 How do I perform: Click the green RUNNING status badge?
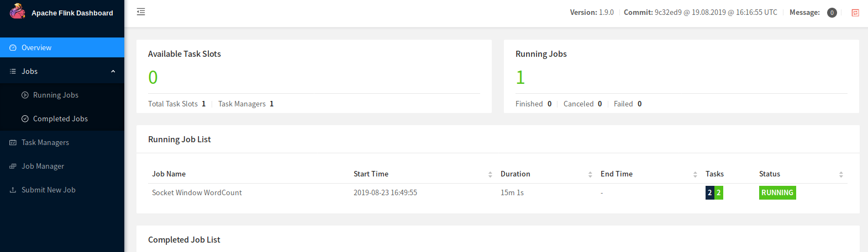point(777,192)
